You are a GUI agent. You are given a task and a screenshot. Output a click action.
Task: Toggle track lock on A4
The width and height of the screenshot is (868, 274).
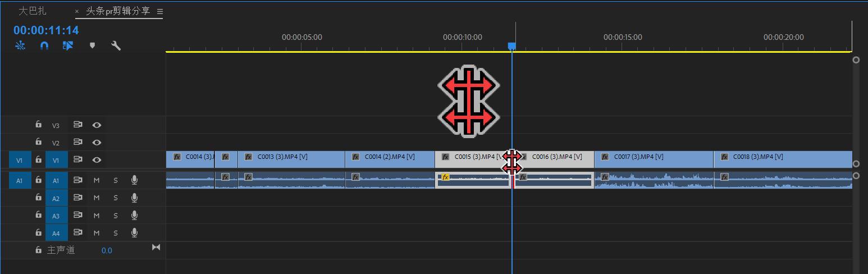(x=38, y=232)
